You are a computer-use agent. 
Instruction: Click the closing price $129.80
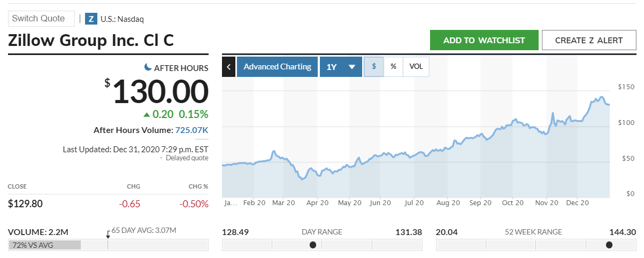(25, 203)
